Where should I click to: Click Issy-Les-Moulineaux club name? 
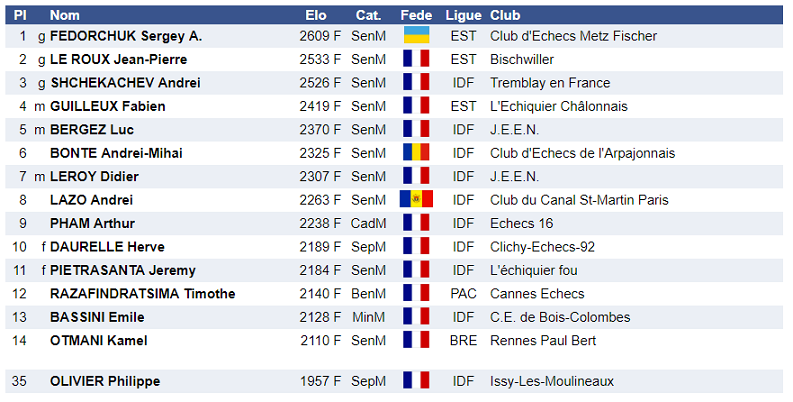pyautogui.click(x=551, y=381)
